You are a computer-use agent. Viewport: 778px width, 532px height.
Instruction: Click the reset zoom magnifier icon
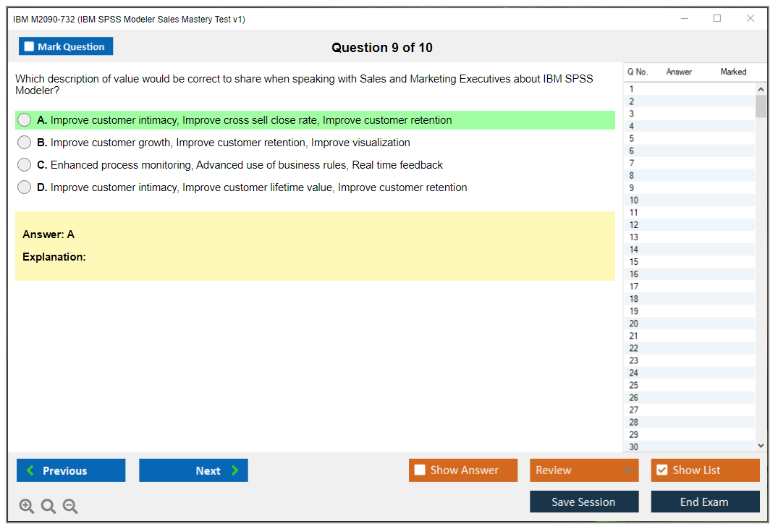48,507
